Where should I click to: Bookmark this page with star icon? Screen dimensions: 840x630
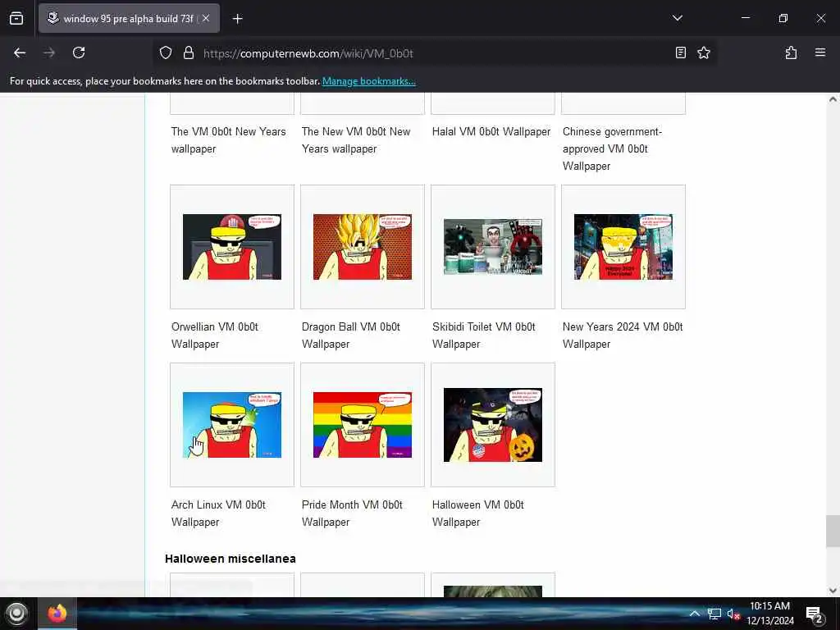[x=703, y=52]
